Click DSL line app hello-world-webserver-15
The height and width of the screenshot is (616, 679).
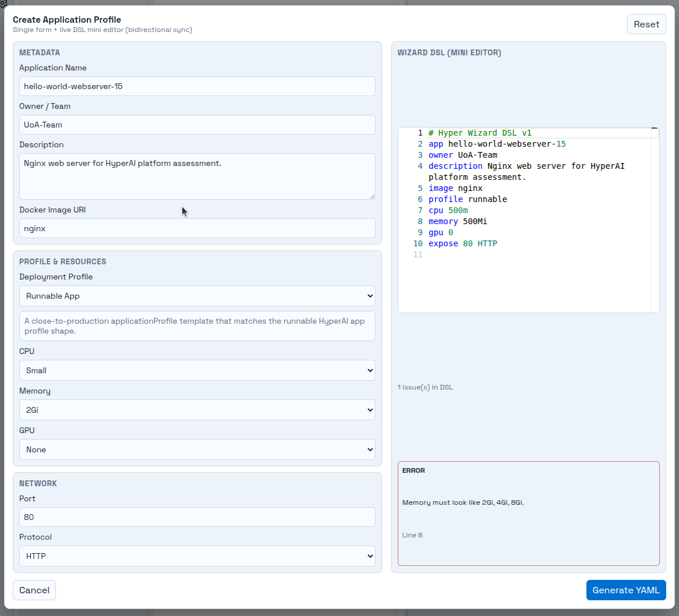click(x=497, y=144)
